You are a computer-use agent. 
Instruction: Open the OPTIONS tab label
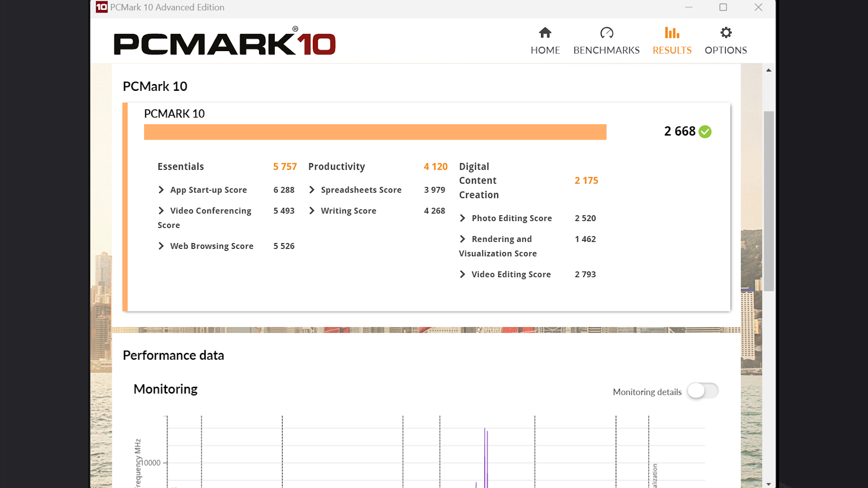[x=726, y=50]
